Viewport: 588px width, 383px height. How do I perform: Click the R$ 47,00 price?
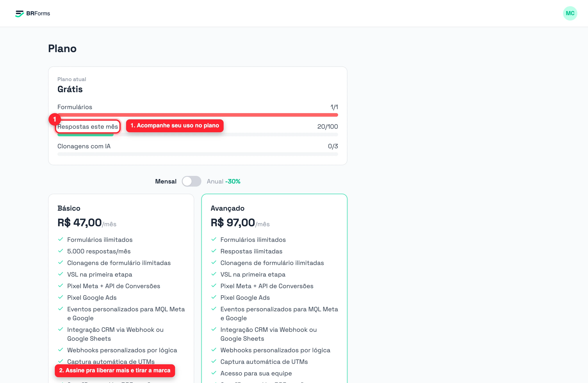click(x=79, y=222)
